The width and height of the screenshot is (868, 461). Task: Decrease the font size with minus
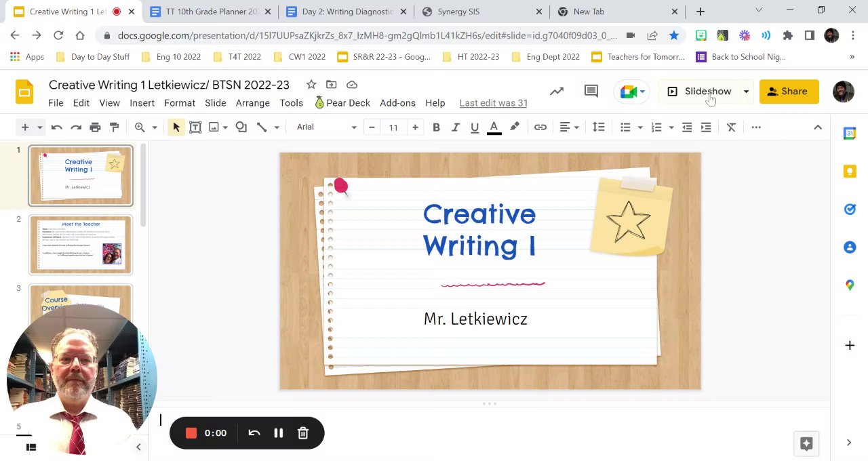[372, 127]
